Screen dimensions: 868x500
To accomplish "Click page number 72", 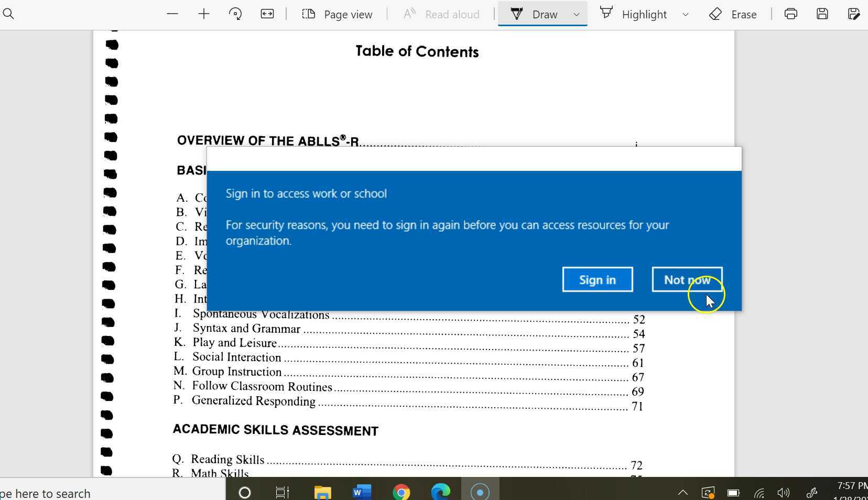I will (636, 465).
